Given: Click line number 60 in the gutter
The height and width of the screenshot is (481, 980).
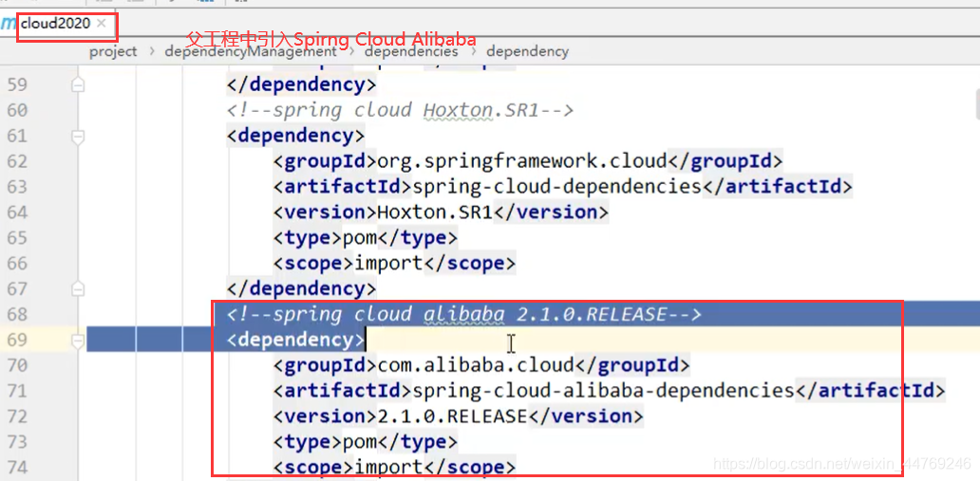Looking at the screenshot, I should click(x=16, y=110).
